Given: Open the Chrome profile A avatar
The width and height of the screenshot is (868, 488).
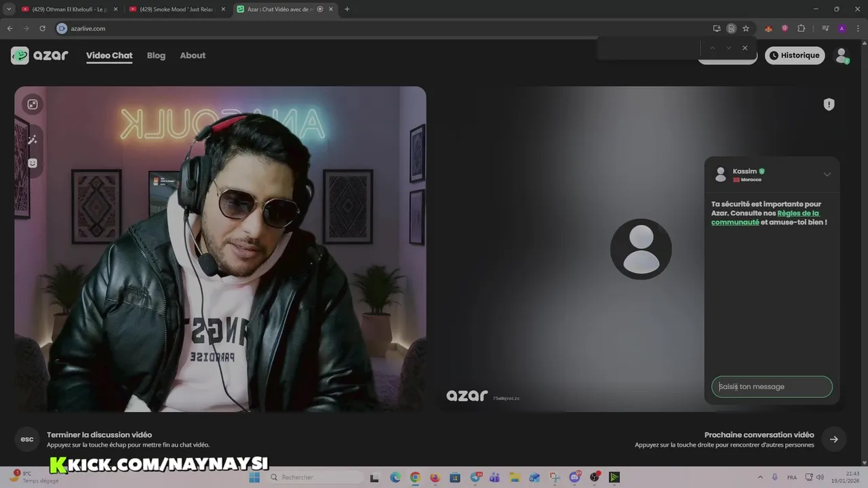Looking at the screenshot, I should [842, 28].
